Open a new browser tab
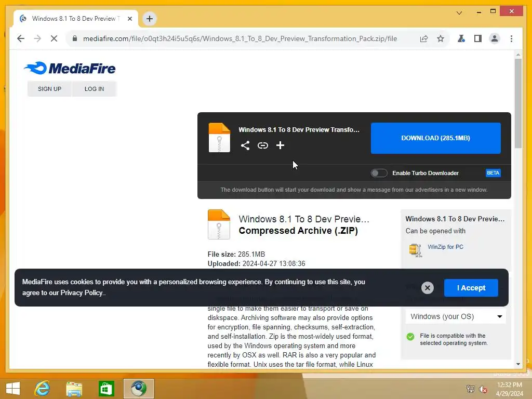 [150, 19]
